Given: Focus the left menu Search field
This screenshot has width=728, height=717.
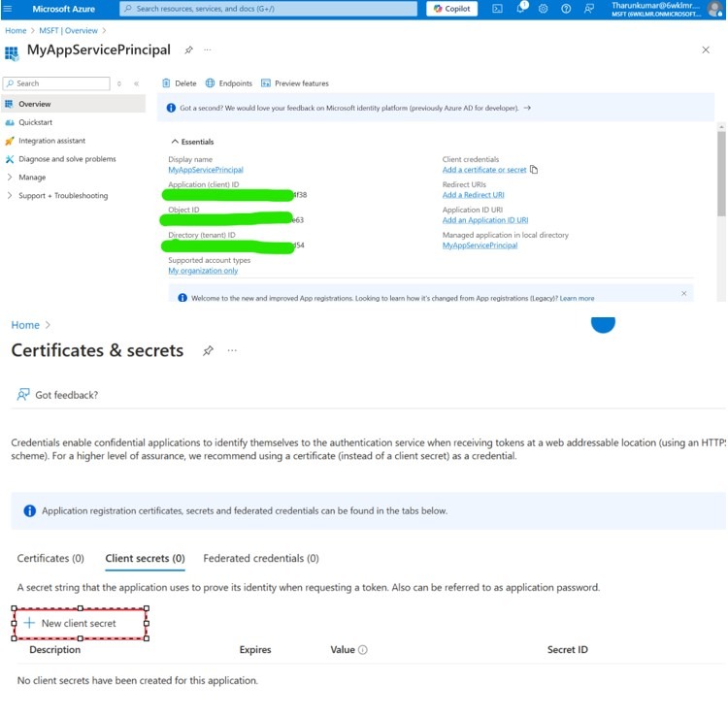Looking at the screenshot, I should 56,83.
